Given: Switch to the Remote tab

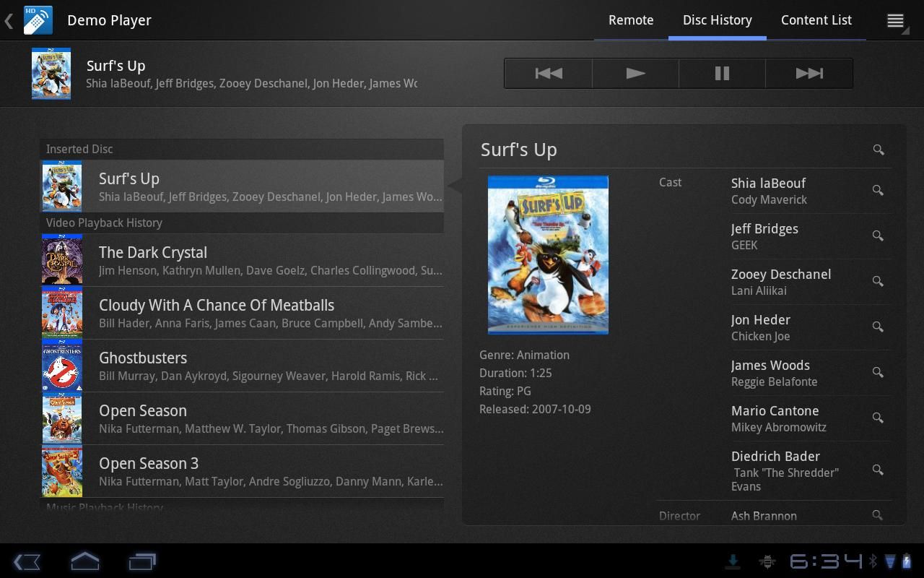Looking at the screenshot, I should (x=630, y=20).
